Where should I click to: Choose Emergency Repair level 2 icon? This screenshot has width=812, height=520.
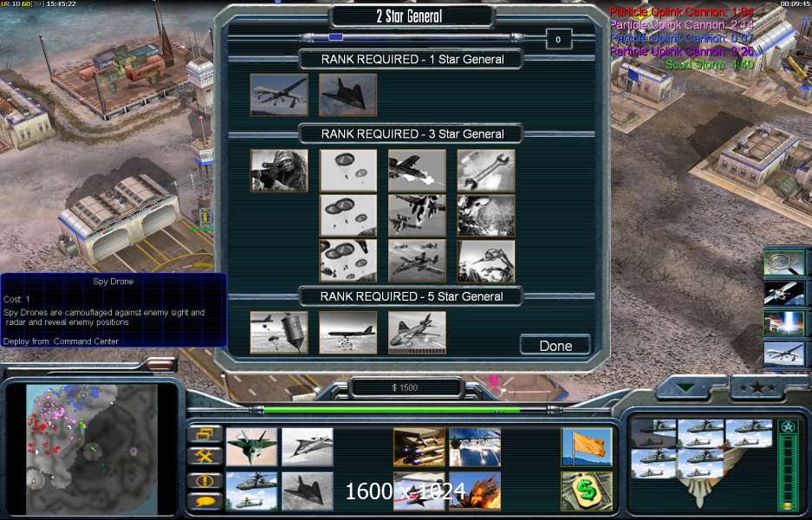click(486, 216)
